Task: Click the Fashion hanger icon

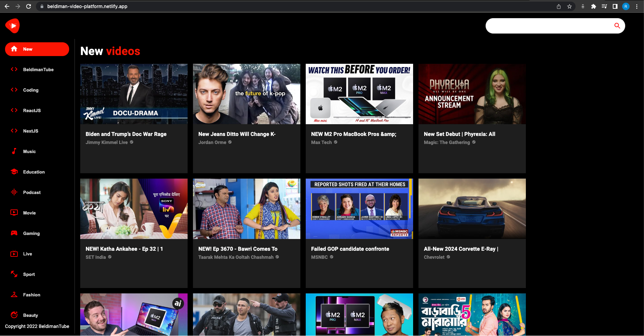Action: (x=14, y=295)
